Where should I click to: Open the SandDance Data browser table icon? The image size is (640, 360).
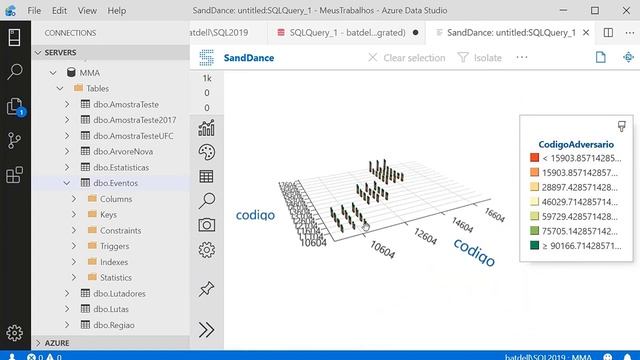point(207,176)
